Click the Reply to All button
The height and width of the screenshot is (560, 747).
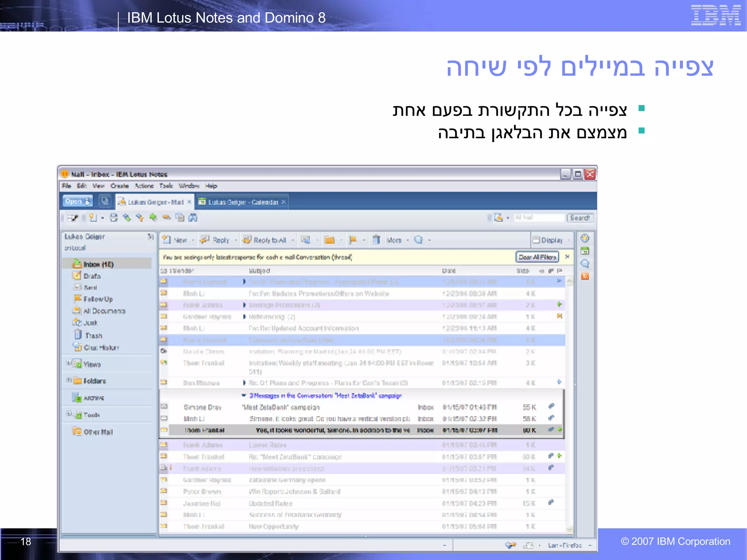click(265, 240)
